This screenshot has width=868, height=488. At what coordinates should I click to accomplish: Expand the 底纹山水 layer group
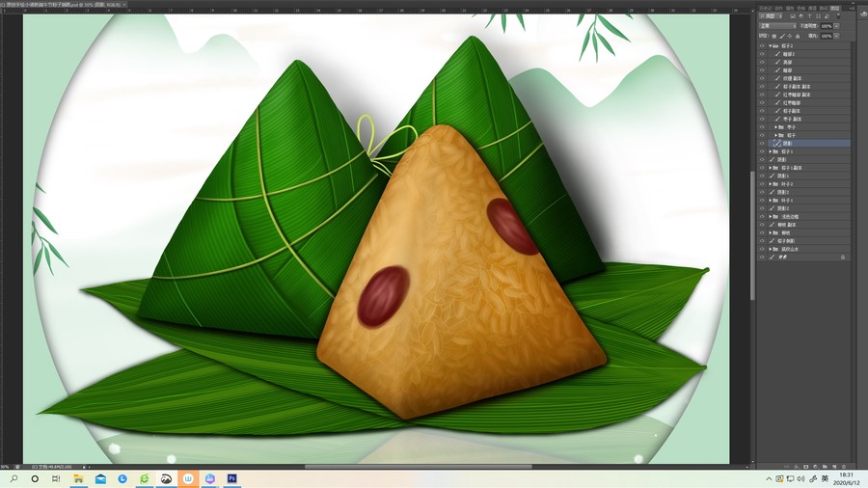tap(770, 249)
